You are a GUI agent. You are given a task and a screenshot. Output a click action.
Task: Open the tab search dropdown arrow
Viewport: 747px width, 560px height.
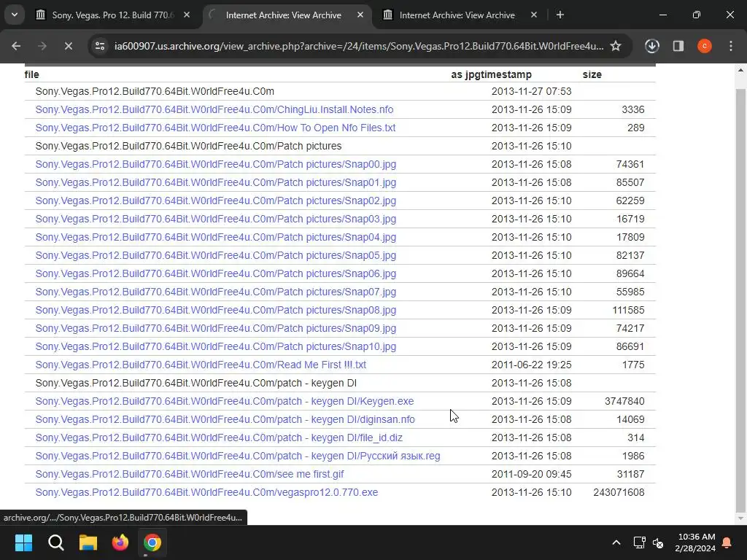coord(15,15)
